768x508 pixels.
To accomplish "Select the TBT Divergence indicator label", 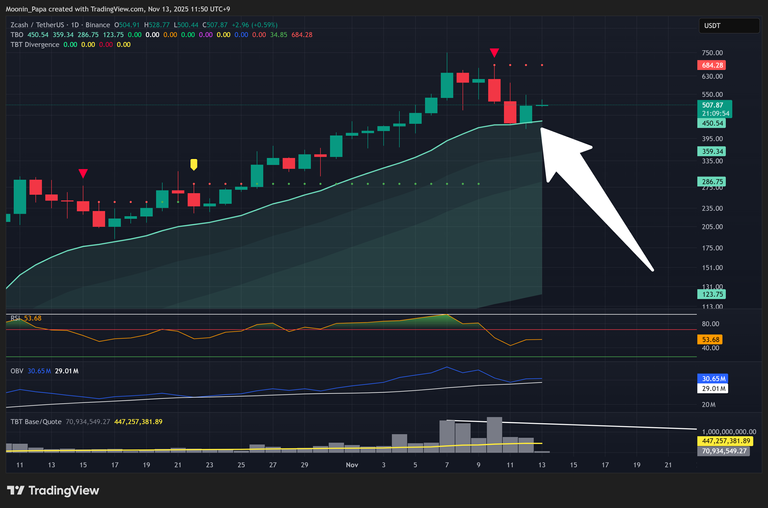I will pos(32,43).
